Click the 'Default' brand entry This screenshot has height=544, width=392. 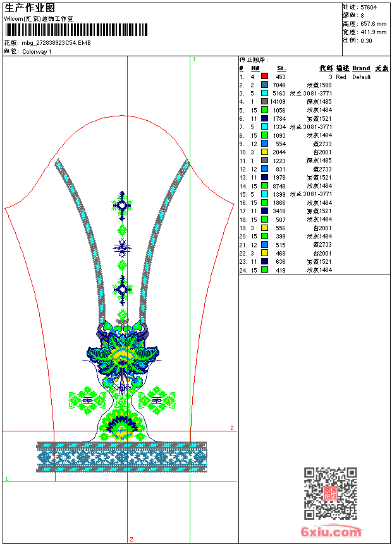[x=362, y=77]
